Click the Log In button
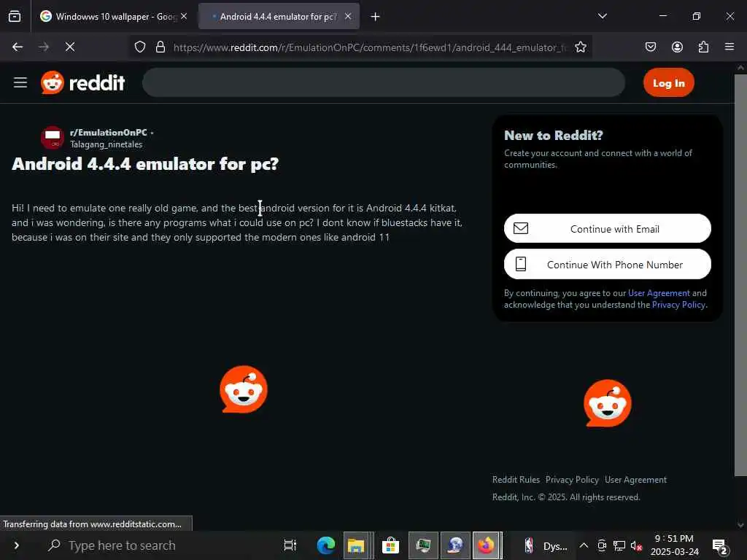747x560 pixels. pyautogui.click(x=668, y=83)
